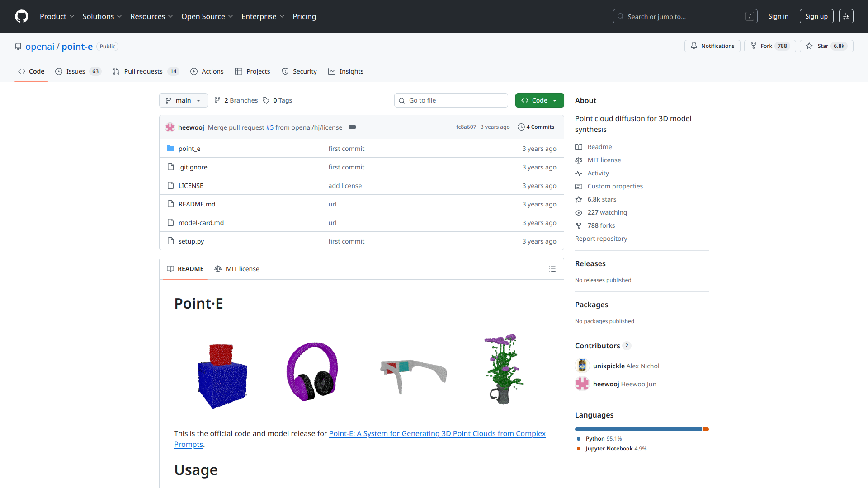Open the GitHub home page logo
This screenshot has height=488, width=868.
(x=21, y=16)
